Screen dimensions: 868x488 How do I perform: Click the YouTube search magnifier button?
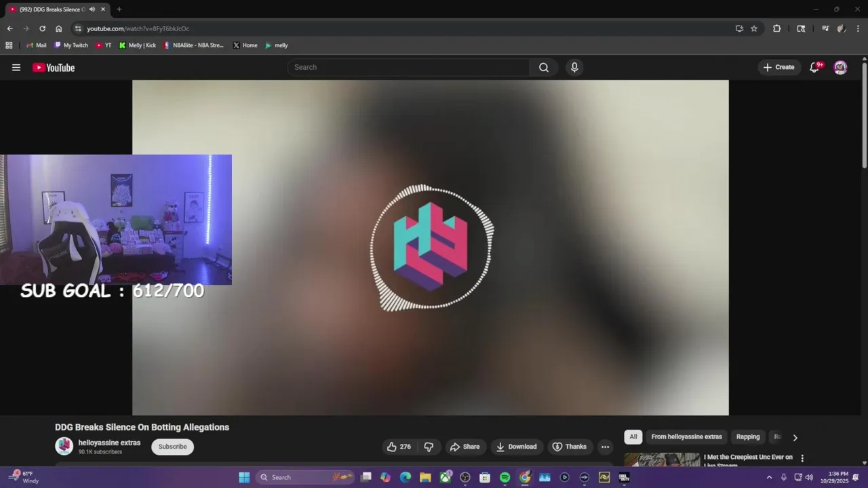coord(544,67)
